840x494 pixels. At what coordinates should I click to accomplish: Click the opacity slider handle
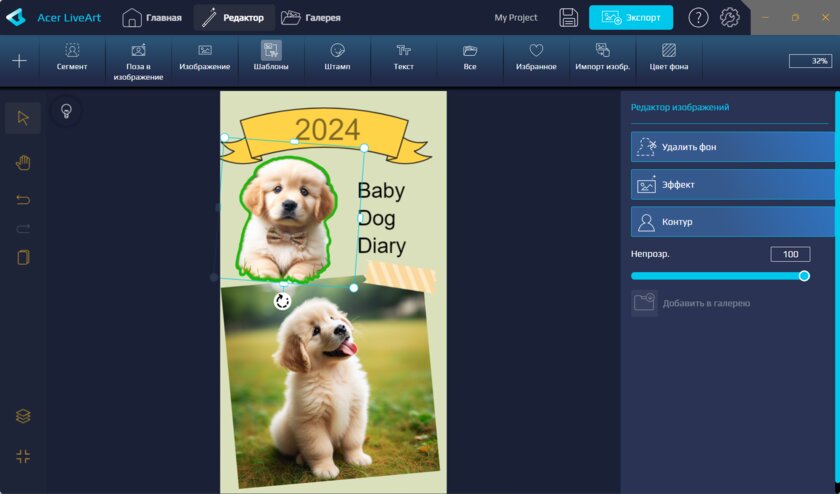click(x=804, y=276)
